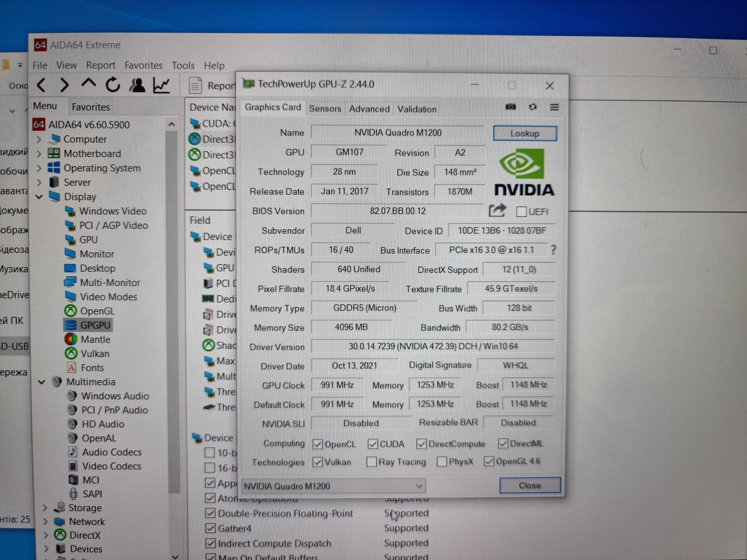Switch to the Advanced tab in GPU-Z
Image resolution: width=747 pixels, height=560 pixels.
point(369,109)
